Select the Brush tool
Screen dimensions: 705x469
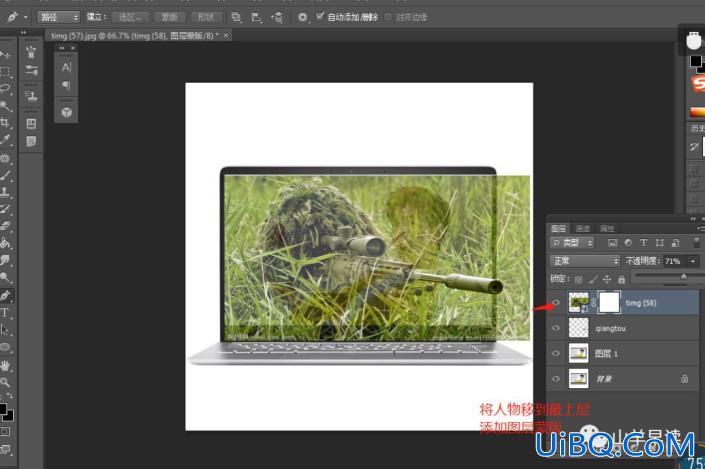(5, 175)
